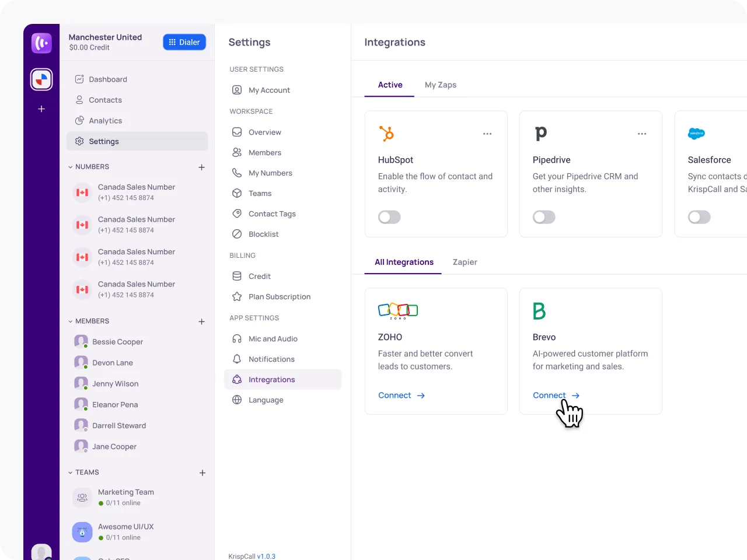Enable the Pipedrive integration toggle
Image resolution: width=747 pixels, height=560 pixels.
pos(544,218)
